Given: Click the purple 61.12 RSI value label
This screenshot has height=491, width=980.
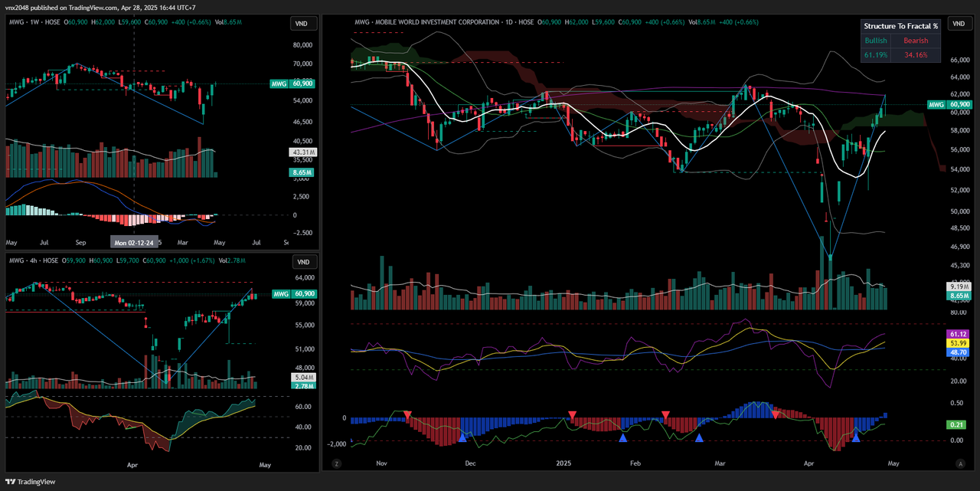Looking at the screenshot, I should [x=958, y=334].
